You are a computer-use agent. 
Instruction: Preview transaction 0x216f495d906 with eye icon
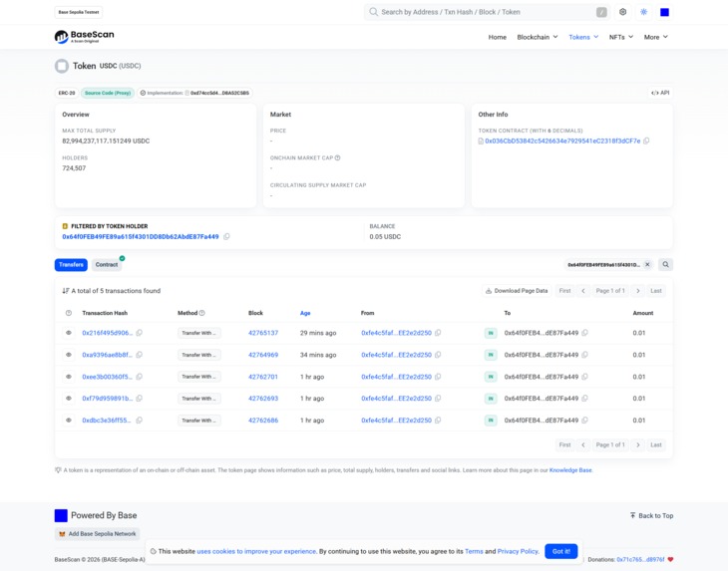click(69, 333)
